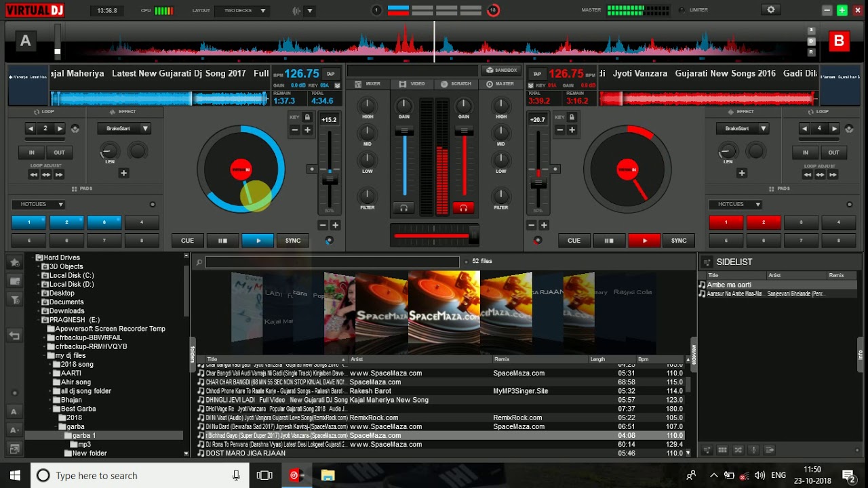This screenshot has width=868, height=488.
Task: Create a filter folder using funnel icon
Action: coord(14,300)
